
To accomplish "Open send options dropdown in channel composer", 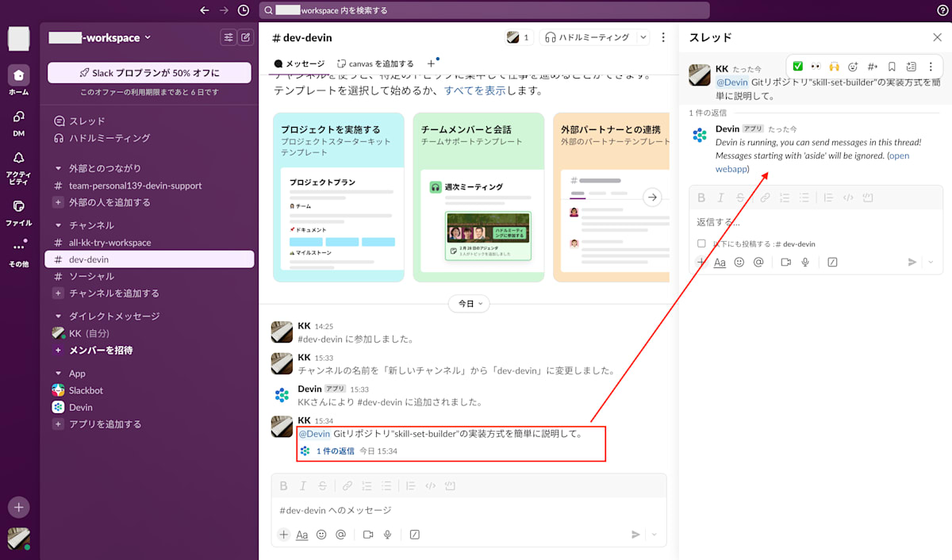I will [x=654, y=535].
